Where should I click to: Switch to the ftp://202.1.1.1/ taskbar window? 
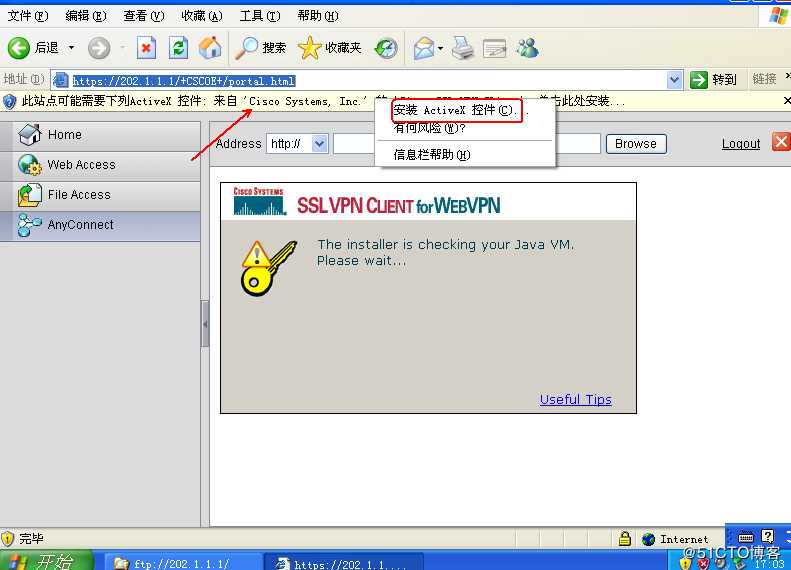[183, 562]
